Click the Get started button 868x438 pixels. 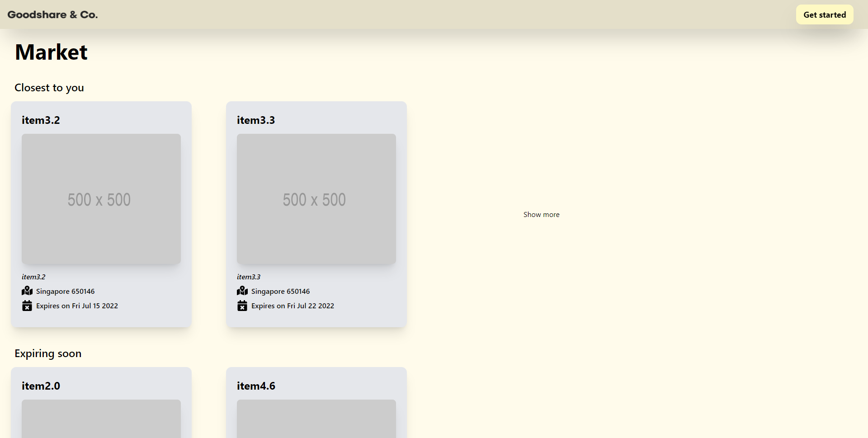click(824, 14)
